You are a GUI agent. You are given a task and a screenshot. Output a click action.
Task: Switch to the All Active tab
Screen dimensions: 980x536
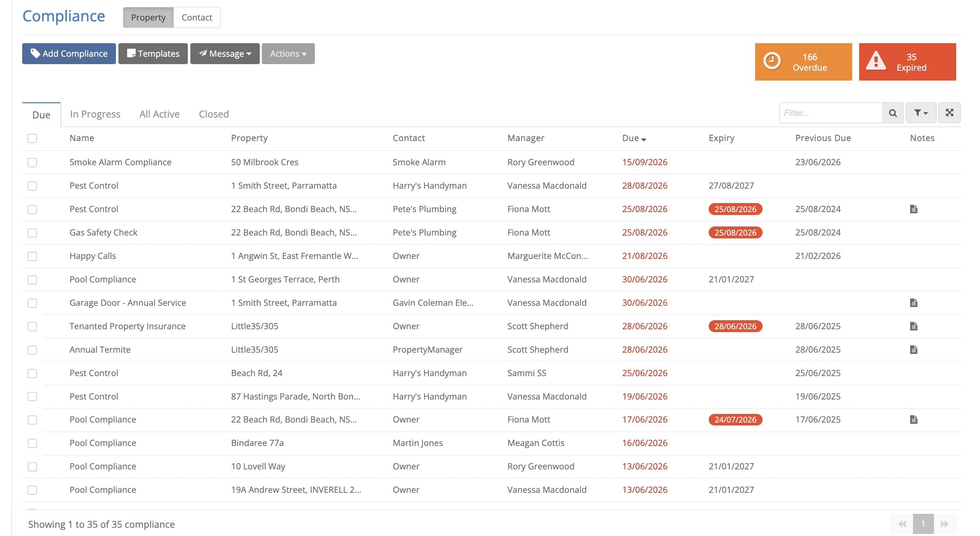click(x=159, y=114)
